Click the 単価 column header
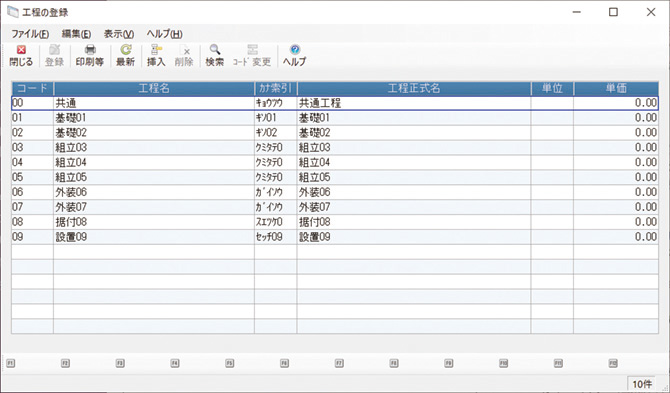 click(616, 88)
